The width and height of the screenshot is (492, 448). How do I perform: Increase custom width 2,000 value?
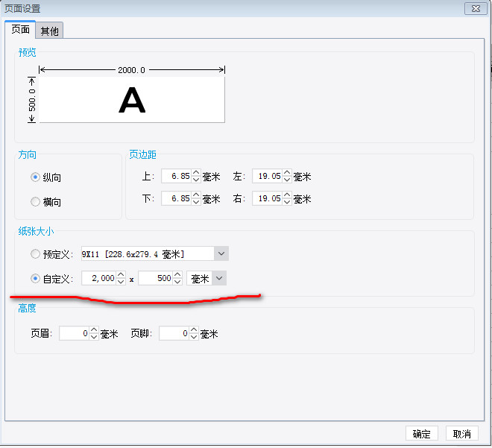pos(121,274)
